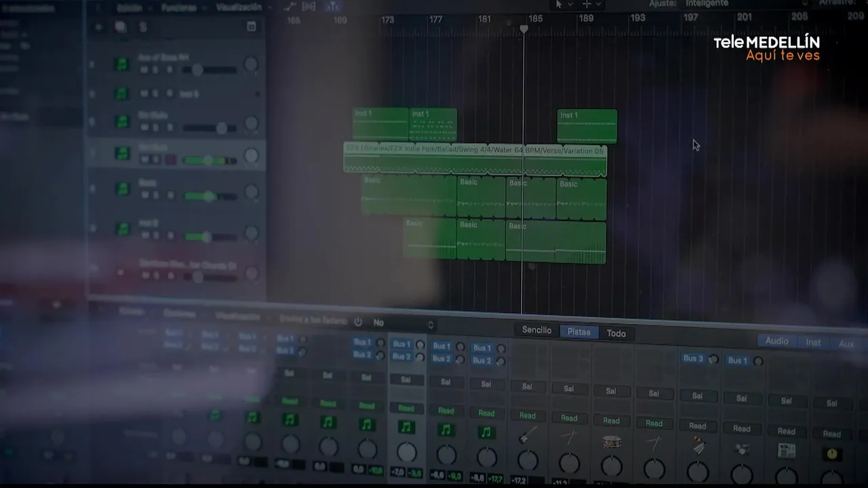Click Read button on yellow clock strip
This screenshot has height=488, width=868.
pyautogui.click(x=832, y=434)
